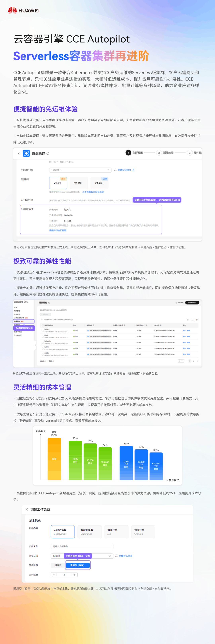This screenshot has width=215, height=644.
Task: Click the green 1,000 月包 90% bar
Action: tap(75, 460)
